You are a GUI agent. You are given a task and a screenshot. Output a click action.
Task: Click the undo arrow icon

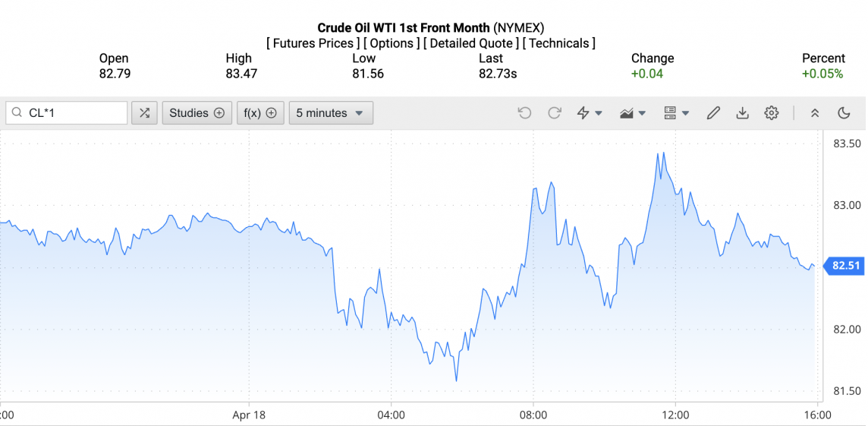pos(524,113)
